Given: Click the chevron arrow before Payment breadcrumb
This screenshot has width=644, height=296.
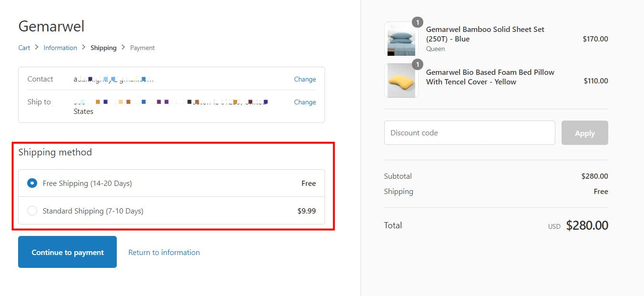Looking at the screenshot, I should click(123, 47).
